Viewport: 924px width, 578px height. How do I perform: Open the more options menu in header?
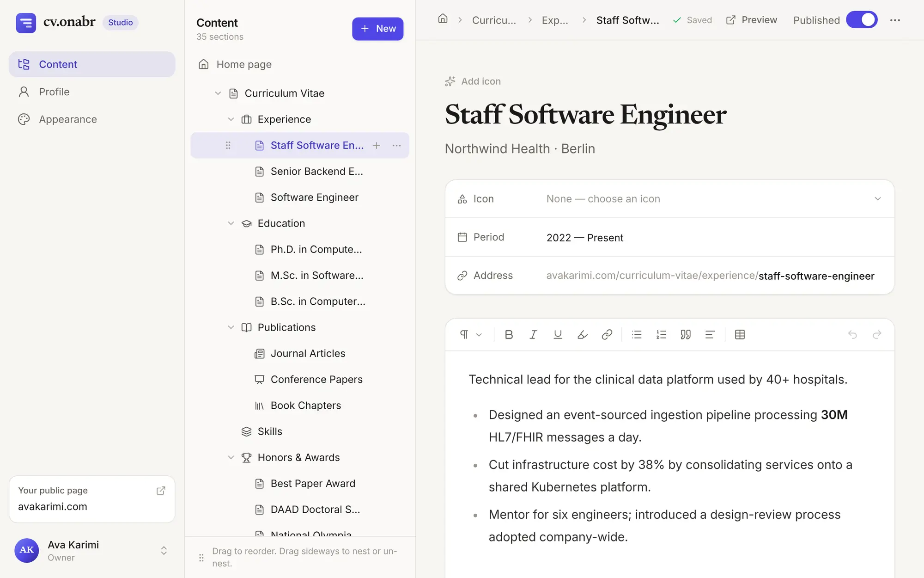pos(895,20)
